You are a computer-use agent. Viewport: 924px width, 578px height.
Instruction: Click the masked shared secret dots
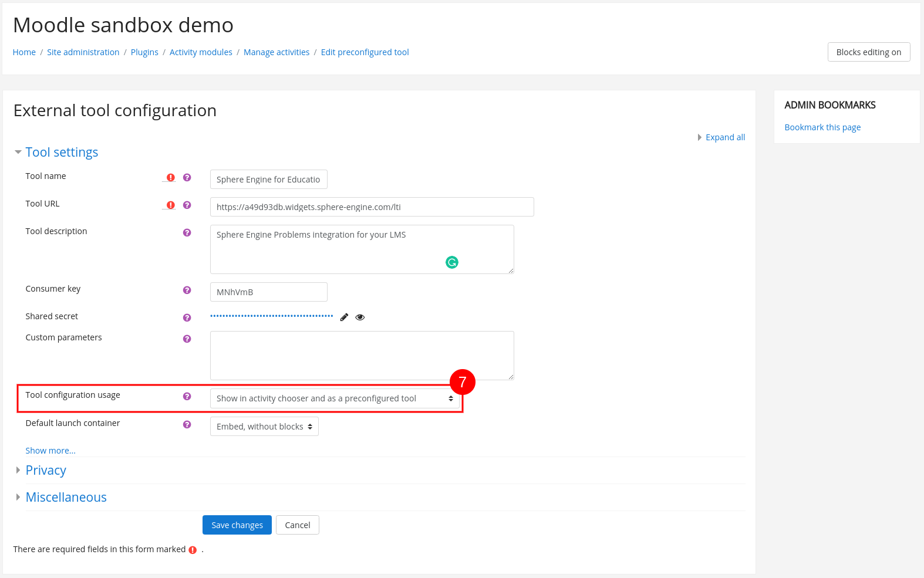coord(272,316)
